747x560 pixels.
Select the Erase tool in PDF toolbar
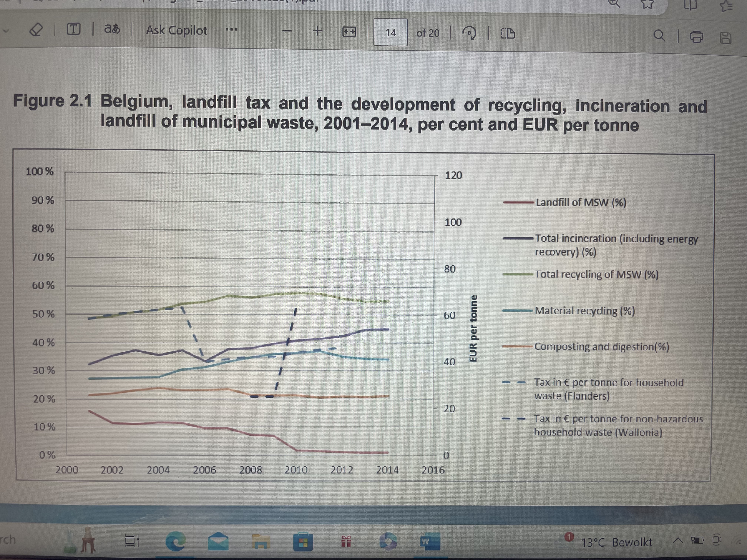pyautogui.click(x=36, y=30)
